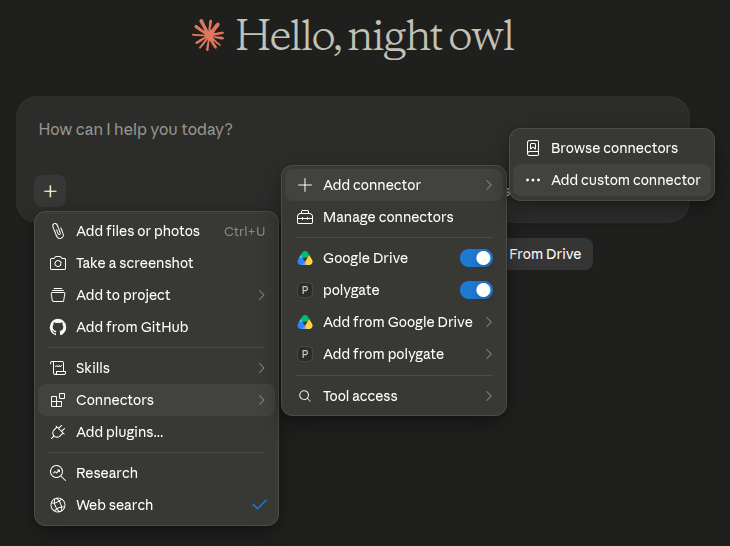Click the camera Take a screenshot icon
The image size is (730, 546).
58,263
